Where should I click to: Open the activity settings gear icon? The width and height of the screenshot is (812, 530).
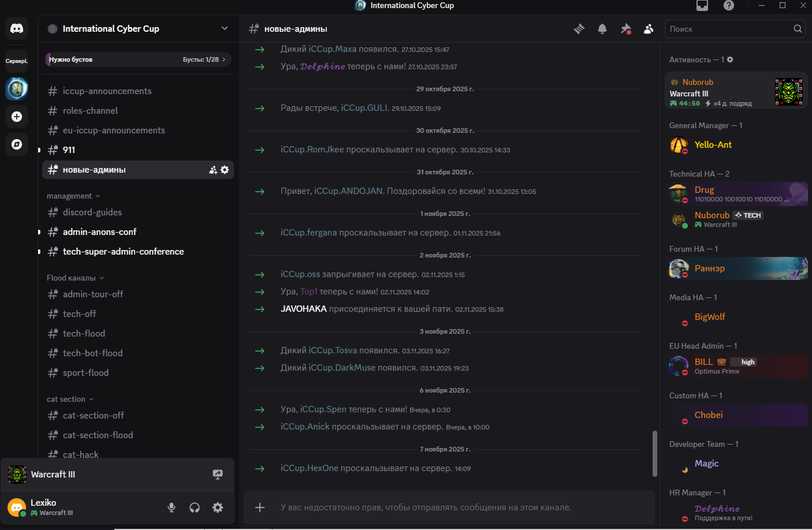coord(730,59)
